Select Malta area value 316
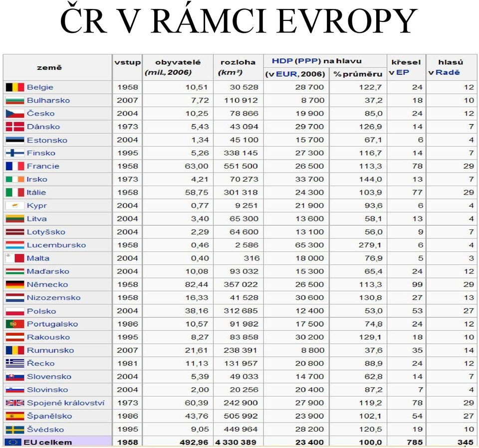This screenshot has height=448, width=479. pos(251,258)
